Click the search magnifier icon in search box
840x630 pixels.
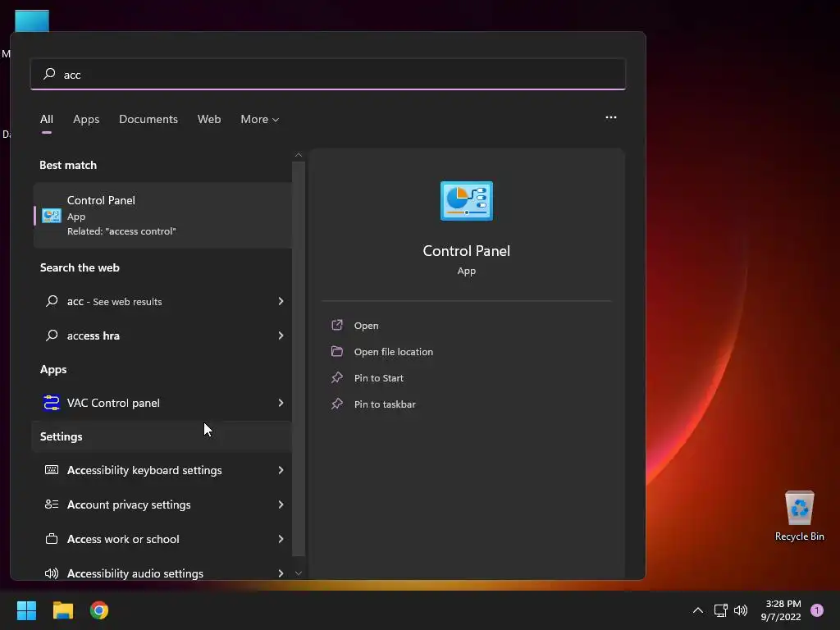(x=49, y=73)
